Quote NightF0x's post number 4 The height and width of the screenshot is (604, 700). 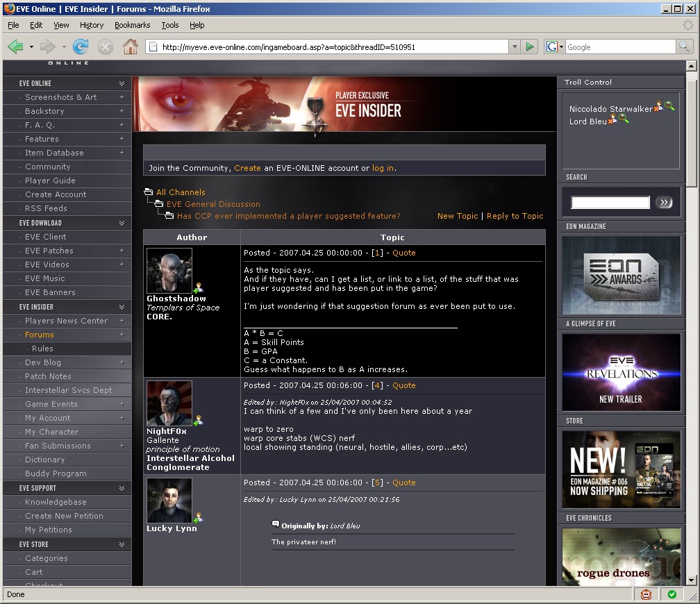pos(404,385)
